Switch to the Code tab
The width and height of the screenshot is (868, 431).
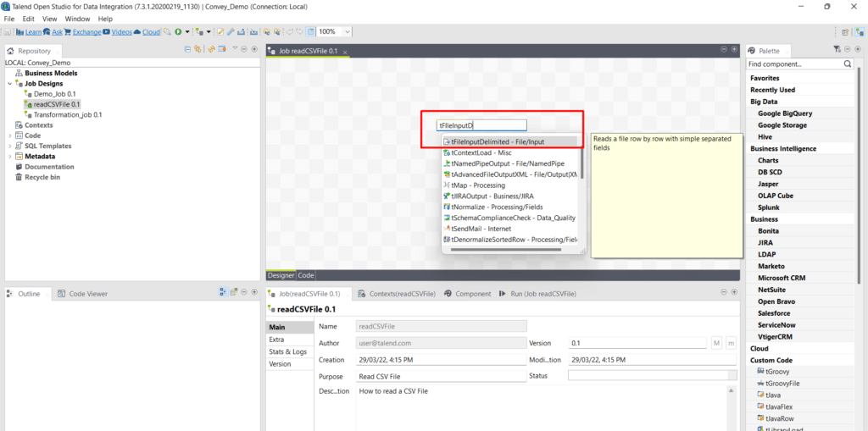[x=306, y=275]
